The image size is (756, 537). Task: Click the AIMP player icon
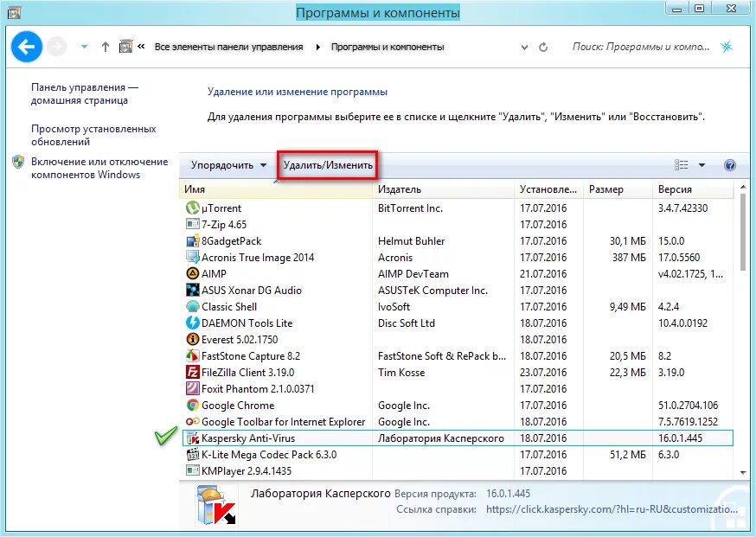192,273
